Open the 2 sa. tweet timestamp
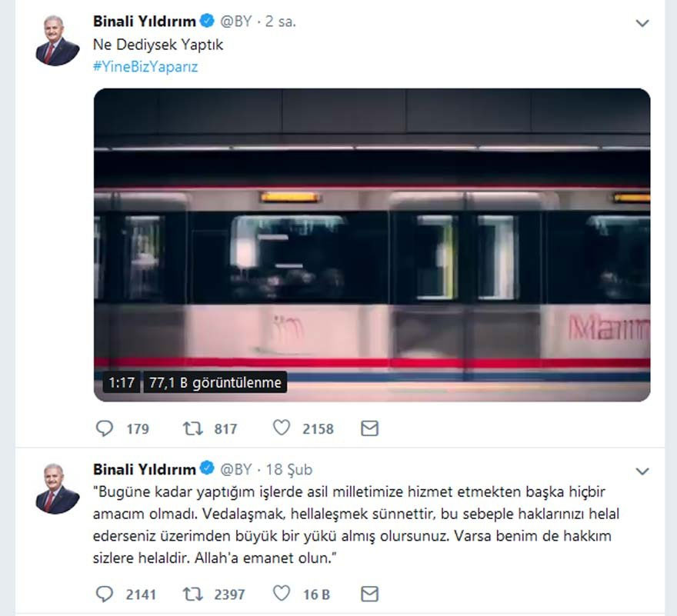 pos(281,22)
